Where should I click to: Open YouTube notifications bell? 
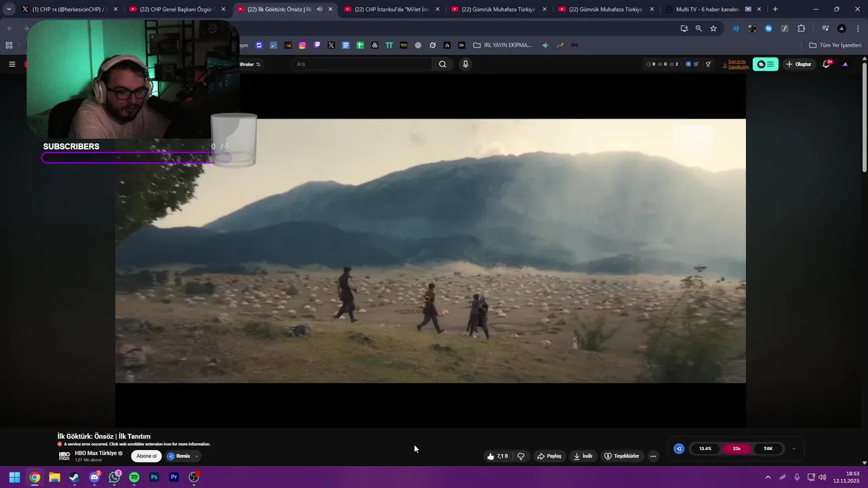click(827, 64)
